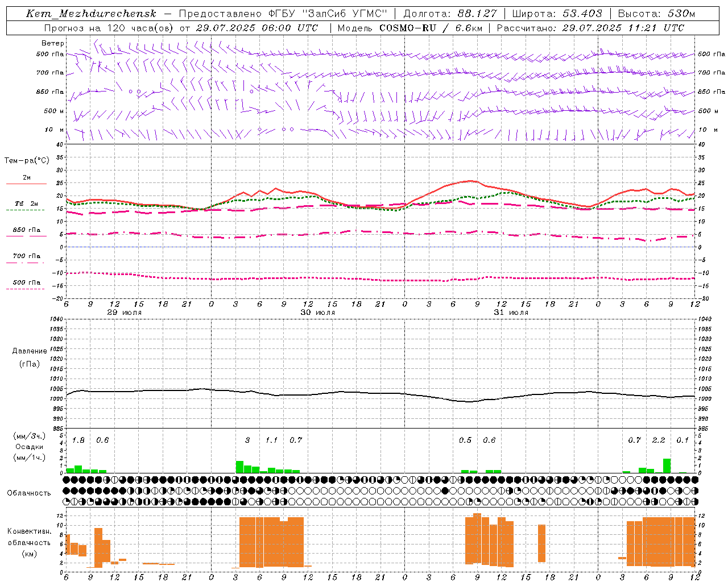Click the provider text "ЗапСиб УГМС"
Image resolution: width=728 pixels, height=582 pixels.
tap(345, 14)
